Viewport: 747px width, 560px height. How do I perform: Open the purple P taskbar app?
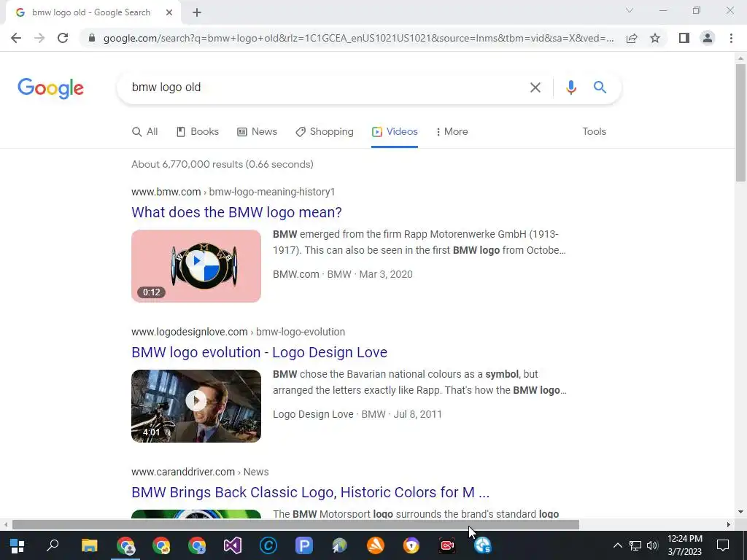(304, 545)
